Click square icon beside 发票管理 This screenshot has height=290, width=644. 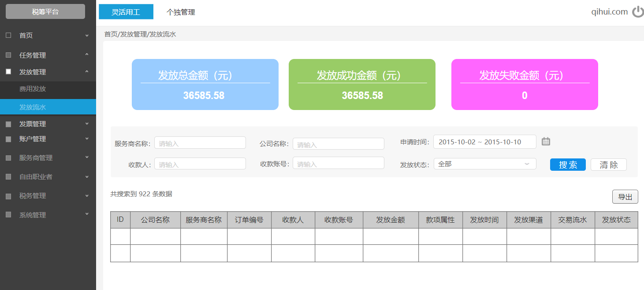coord(8,124)
